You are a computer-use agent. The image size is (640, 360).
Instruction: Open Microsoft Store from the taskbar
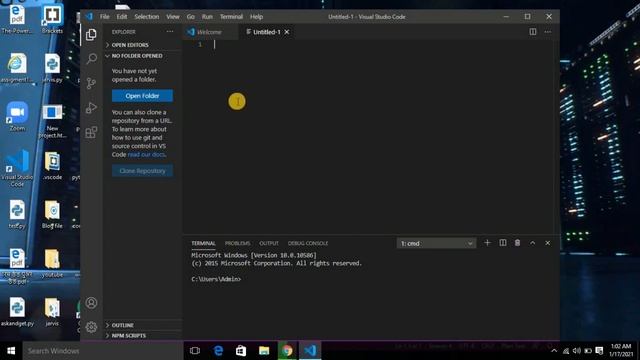click(241, 351)
